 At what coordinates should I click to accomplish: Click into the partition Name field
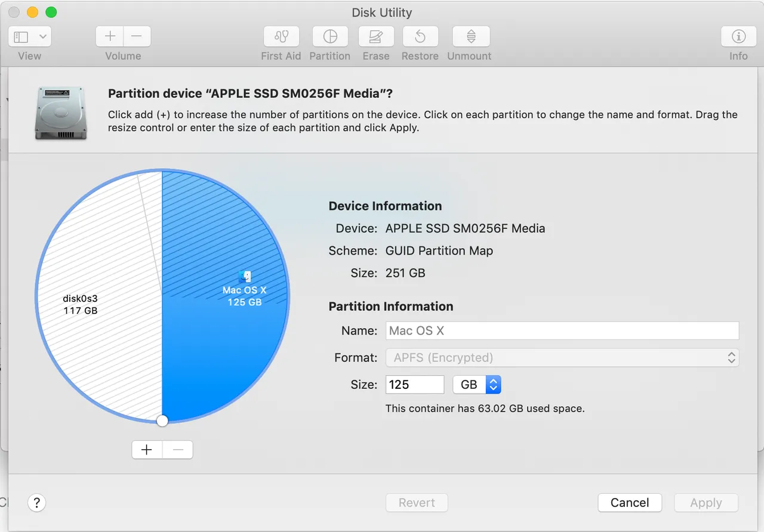tap(562, 330)
